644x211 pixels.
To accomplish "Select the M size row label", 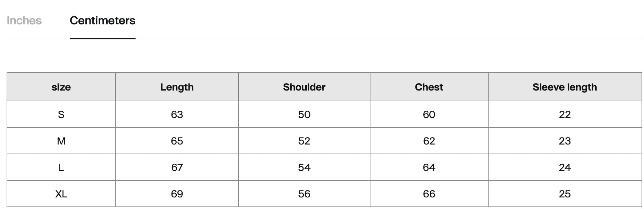I will point(61,141).
